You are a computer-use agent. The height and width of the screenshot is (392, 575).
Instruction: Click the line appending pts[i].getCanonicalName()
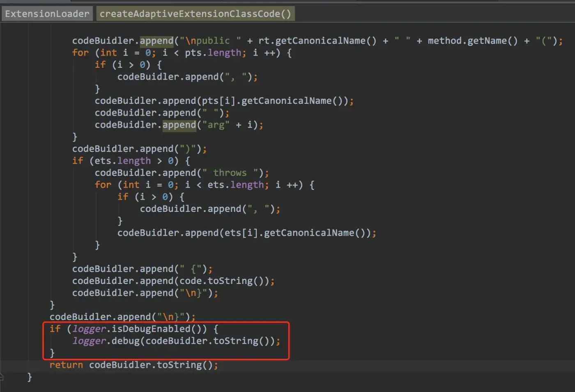pos(224,101)
